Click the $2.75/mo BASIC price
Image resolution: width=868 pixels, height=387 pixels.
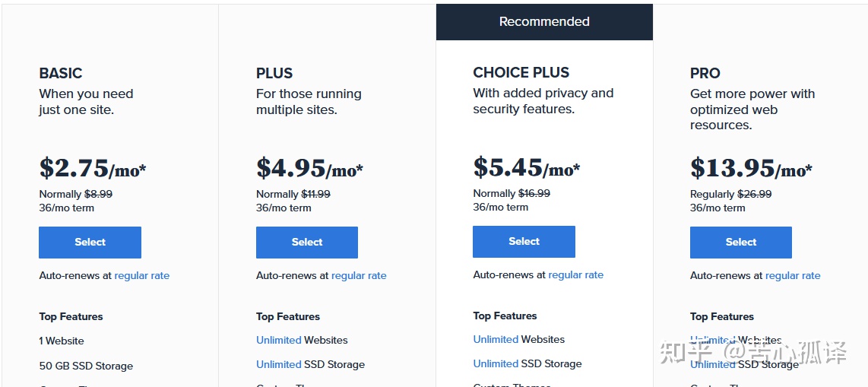click(92, 168)
